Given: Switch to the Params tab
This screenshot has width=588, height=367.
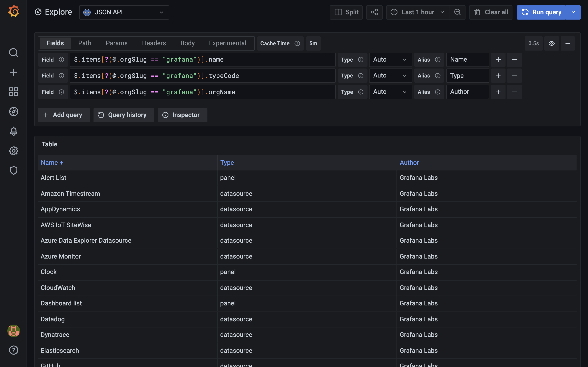Looking at the screenshot, I should coord(117,43).
